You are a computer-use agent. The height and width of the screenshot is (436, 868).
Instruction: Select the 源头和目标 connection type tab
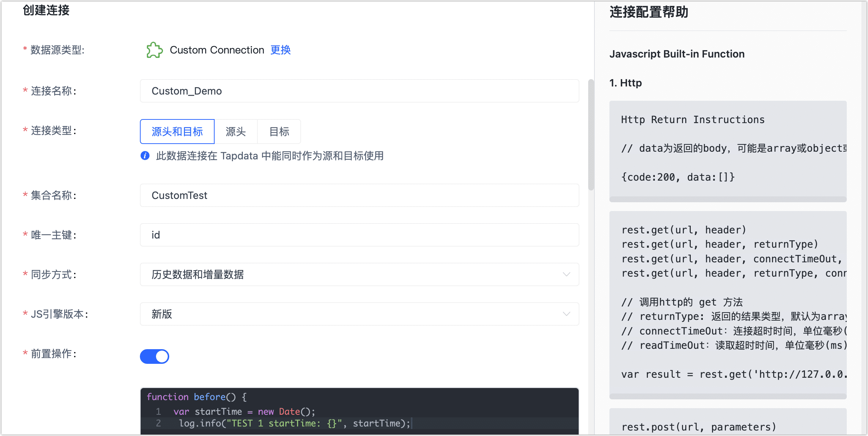pos(177,132)
